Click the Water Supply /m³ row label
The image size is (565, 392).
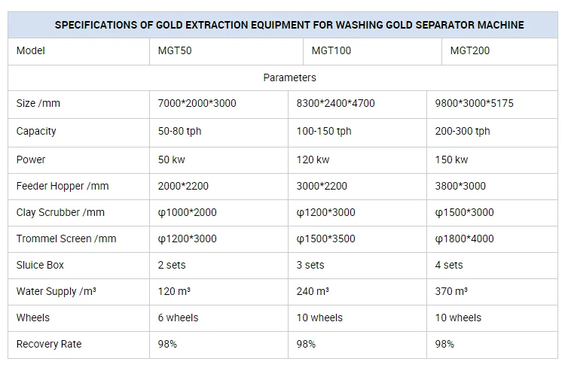[x=56, y=291]
